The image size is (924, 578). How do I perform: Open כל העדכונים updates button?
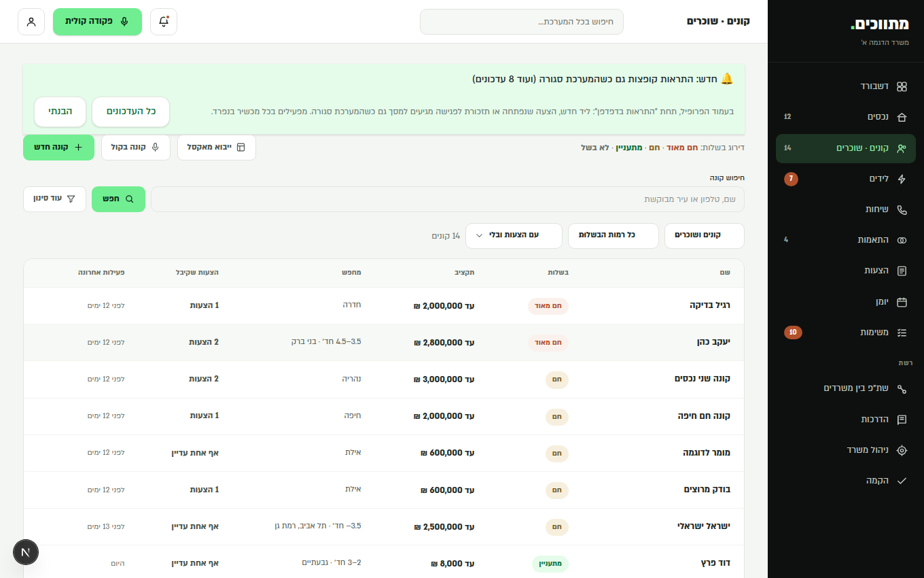(x=130, y=112)
